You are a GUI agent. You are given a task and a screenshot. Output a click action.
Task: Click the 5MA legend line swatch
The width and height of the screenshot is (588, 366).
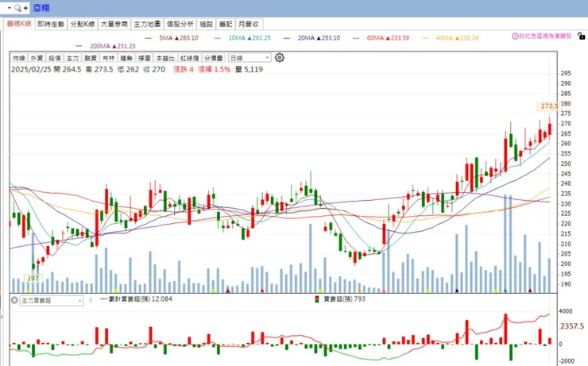148,38
